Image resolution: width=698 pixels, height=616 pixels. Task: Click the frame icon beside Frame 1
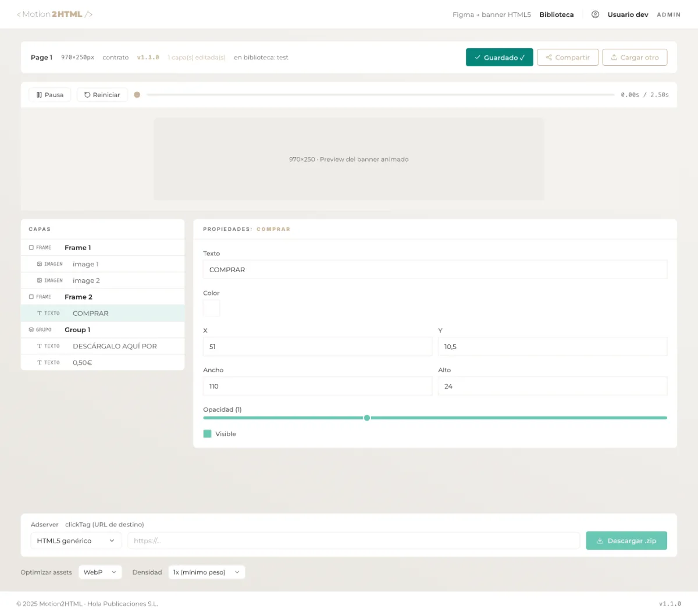(31, 248)
